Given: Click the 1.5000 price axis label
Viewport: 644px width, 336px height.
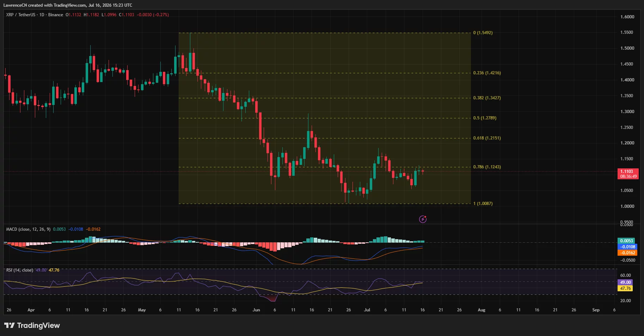Looking at the screenshot, I should (x=627, y=48).
